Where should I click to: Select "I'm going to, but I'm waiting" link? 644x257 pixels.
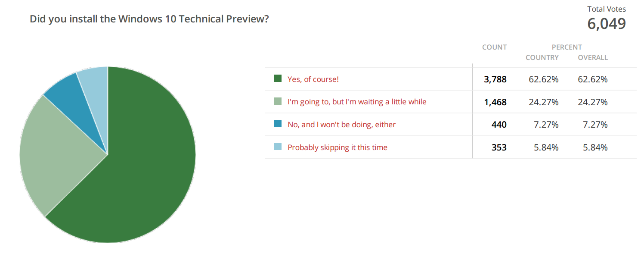pos(357,102)
